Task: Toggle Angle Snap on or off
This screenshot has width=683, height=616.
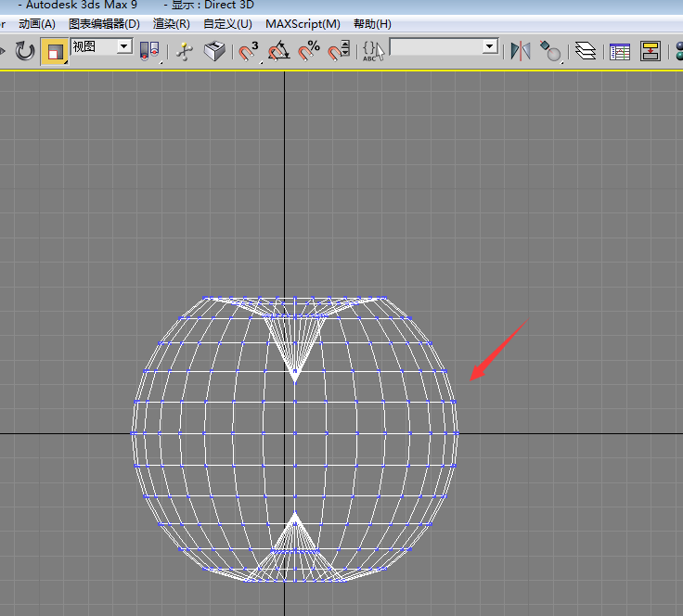Action: (x=278, y=51)
